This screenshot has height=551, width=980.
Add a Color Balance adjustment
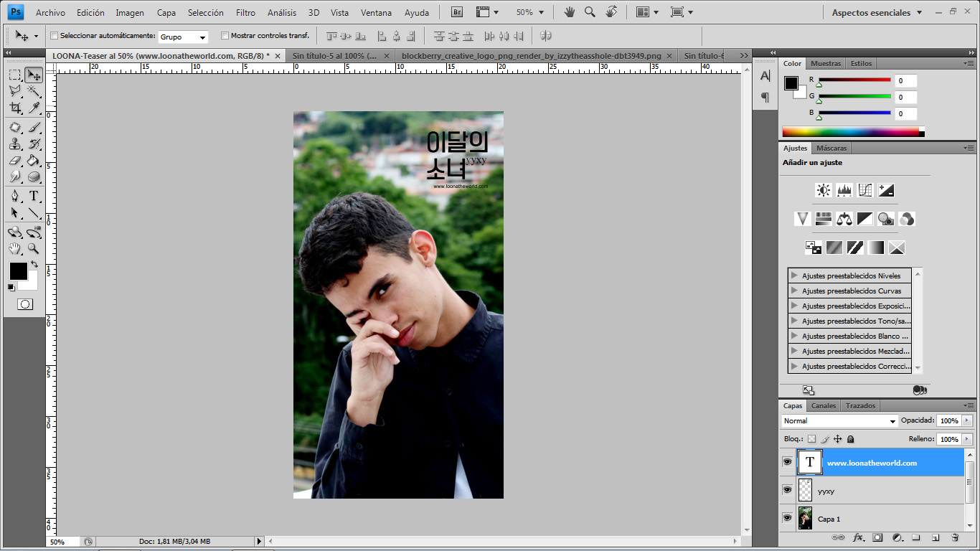click(844, 219)
